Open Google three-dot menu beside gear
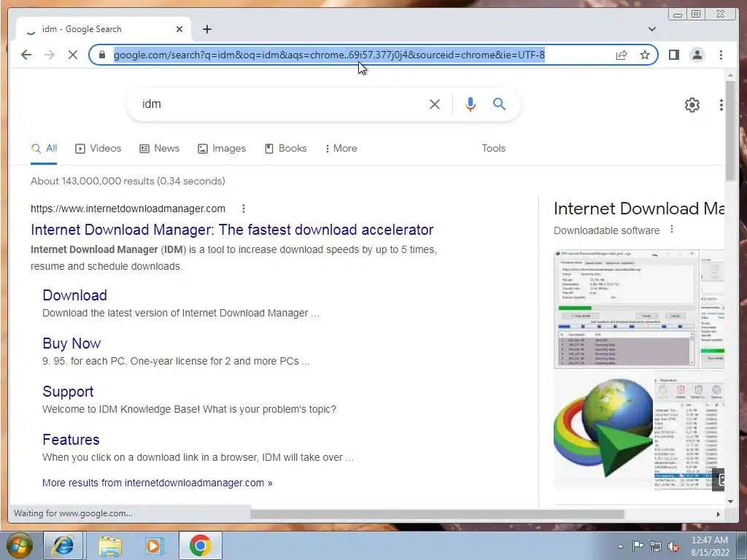747x560 pixels. point(721,105)
